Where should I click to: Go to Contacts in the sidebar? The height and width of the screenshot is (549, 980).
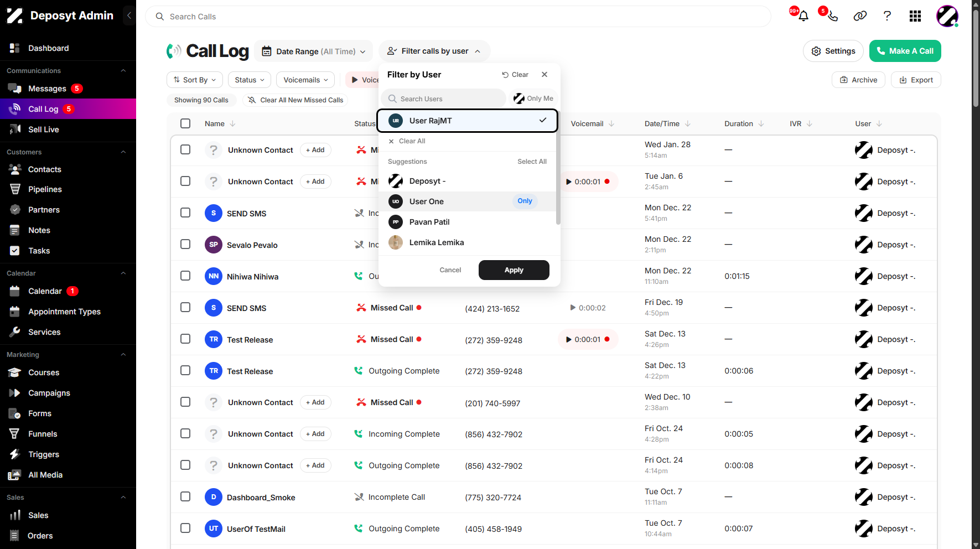pyautogui.click(x=45, y=169)
